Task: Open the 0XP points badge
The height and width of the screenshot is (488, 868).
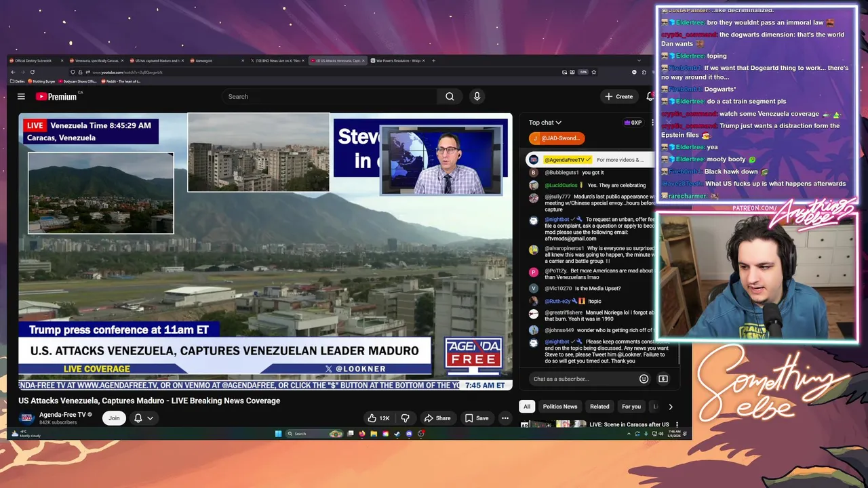Action: point(633,123)
